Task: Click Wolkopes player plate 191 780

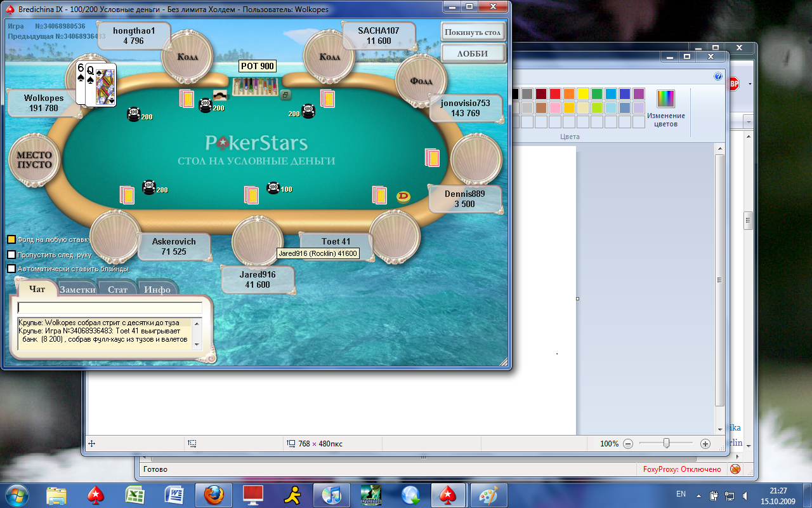Action: pos(44,103)
